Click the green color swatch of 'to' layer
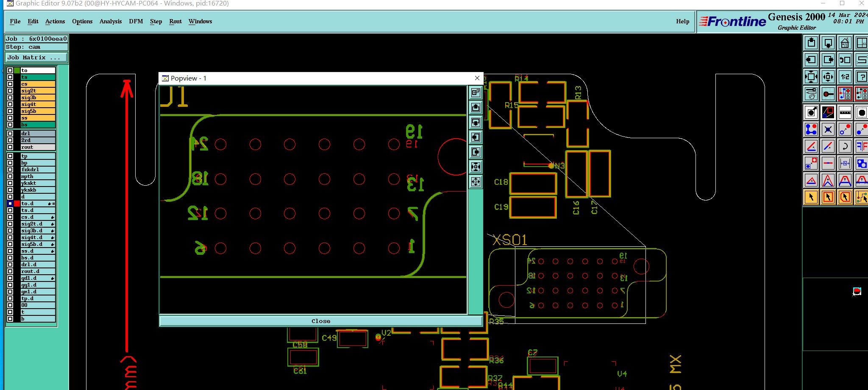Image resolution: width=868 pixels, height=390 pixels. [x=17, y=70]
